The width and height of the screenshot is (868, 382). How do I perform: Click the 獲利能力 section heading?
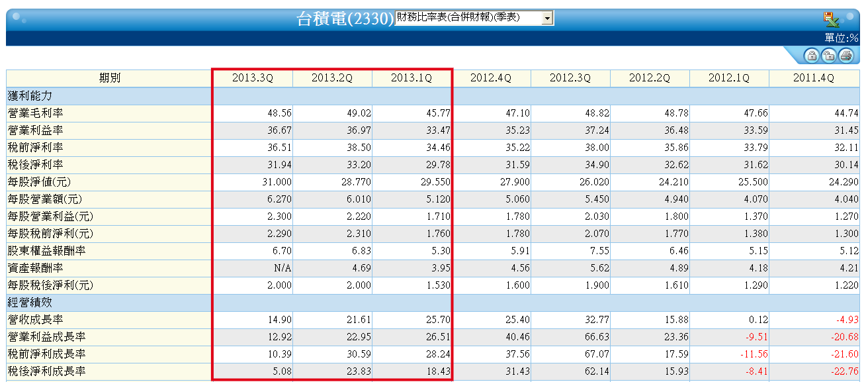[x=29, y=96]
